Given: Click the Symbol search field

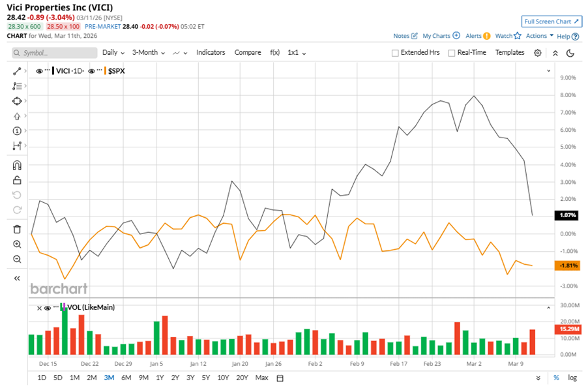Looking at the screenshot, I should (53, 53).
